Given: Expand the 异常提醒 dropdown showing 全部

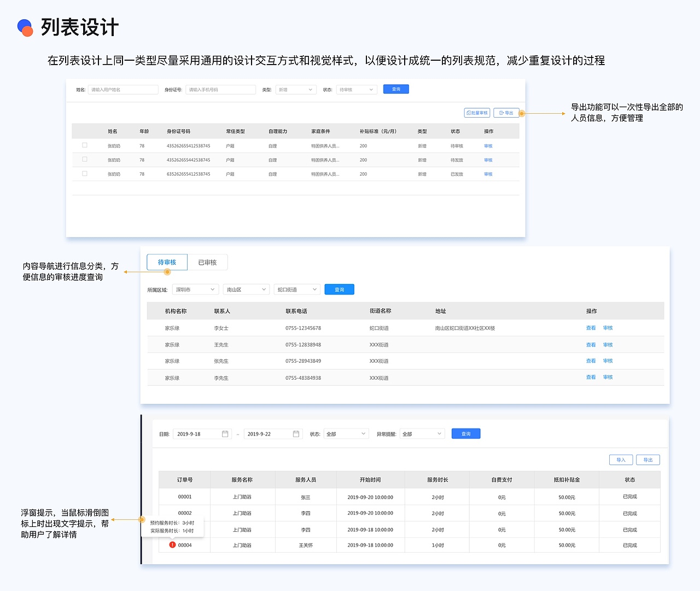Looking at the screenshot, I should 421,433.
